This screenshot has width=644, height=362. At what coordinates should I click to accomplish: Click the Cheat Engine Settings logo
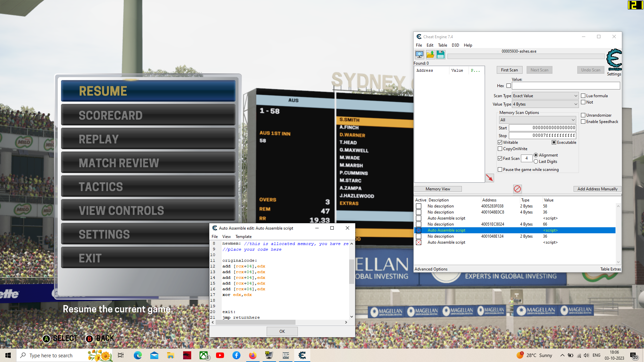614,60
